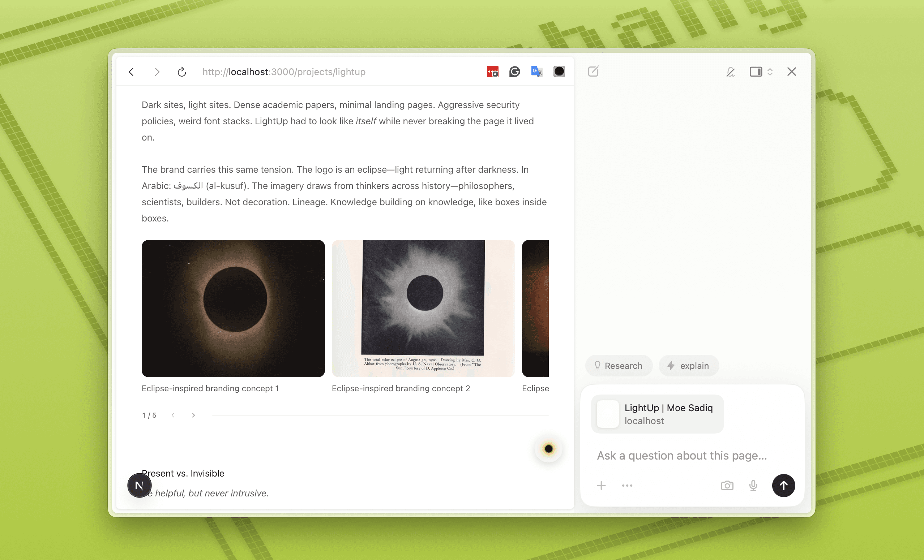This screenshot has height=560, width=924.
Task: Click the red extension icon showing badge 4
Action: [x=492, y=71]
